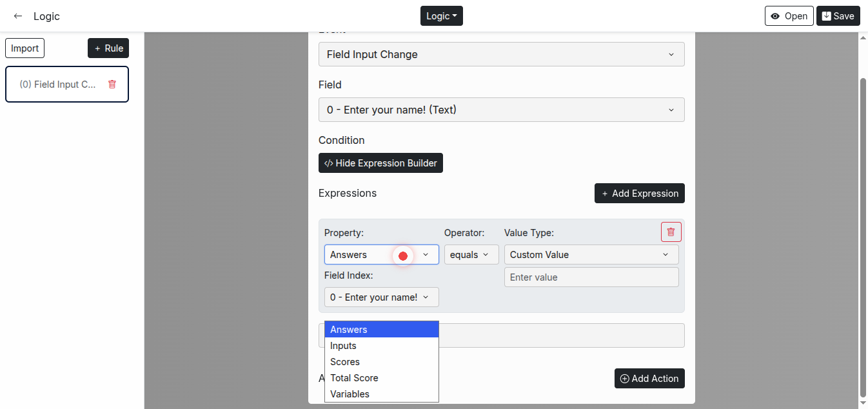868x409 pixels.
Task: Remove the expression with red trash icon
Action: coord(671,232)
